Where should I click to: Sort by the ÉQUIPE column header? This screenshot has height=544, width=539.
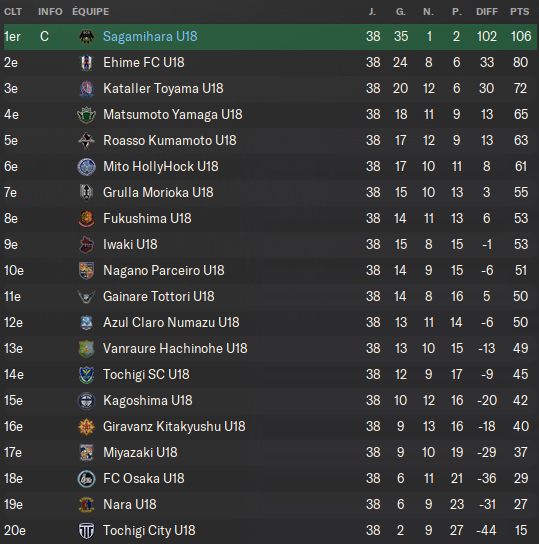91,11
